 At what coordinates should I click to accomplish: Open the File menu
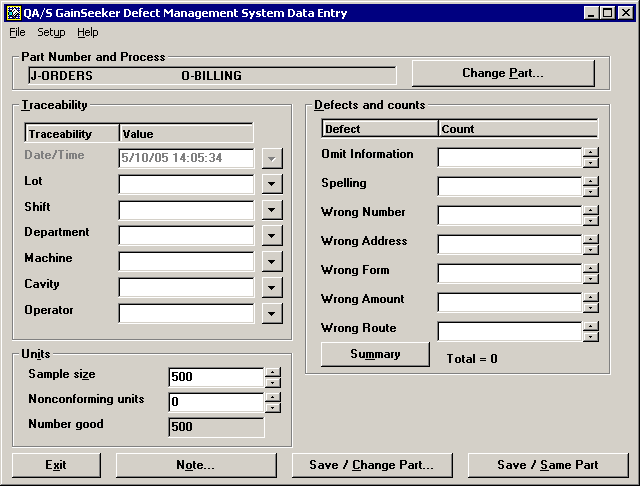tap(17, 32)
